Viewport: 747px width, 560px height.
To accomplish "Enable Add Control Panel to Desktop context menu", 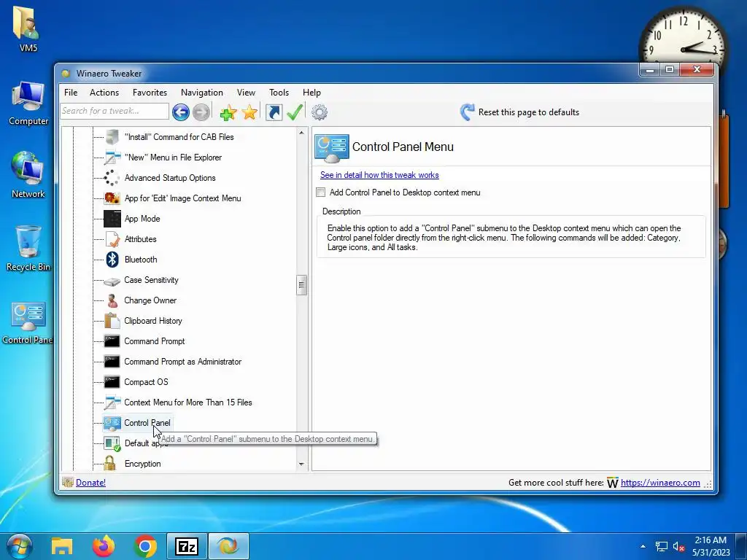I will (x=321, y=192).
